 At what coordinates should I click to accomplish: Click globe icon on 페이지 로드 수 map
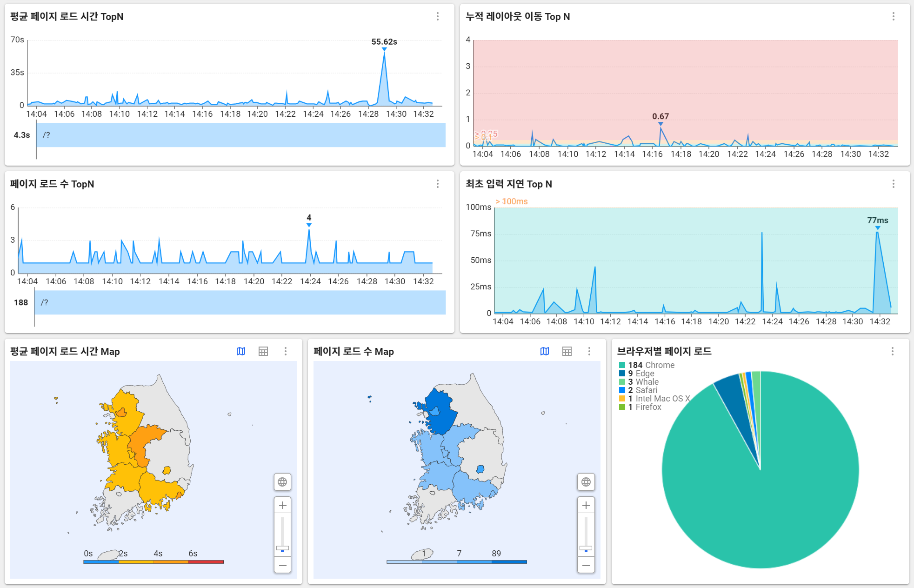tap(586, 482)
